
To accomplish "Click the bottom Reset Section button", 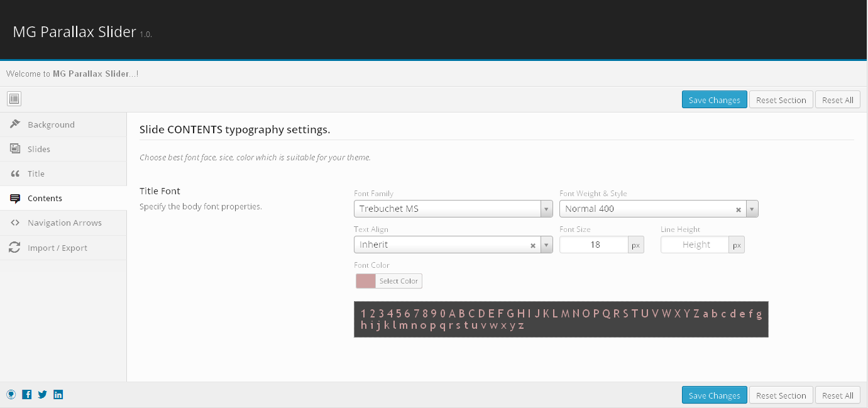I will (x=781, y=395).
